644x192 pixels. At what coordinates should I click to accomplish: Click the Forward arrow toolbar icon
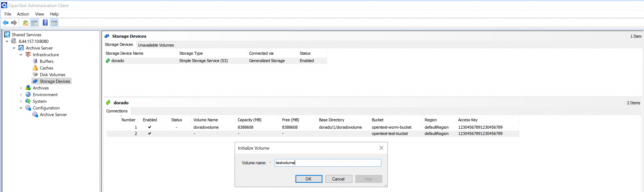[x=14, y=23]
